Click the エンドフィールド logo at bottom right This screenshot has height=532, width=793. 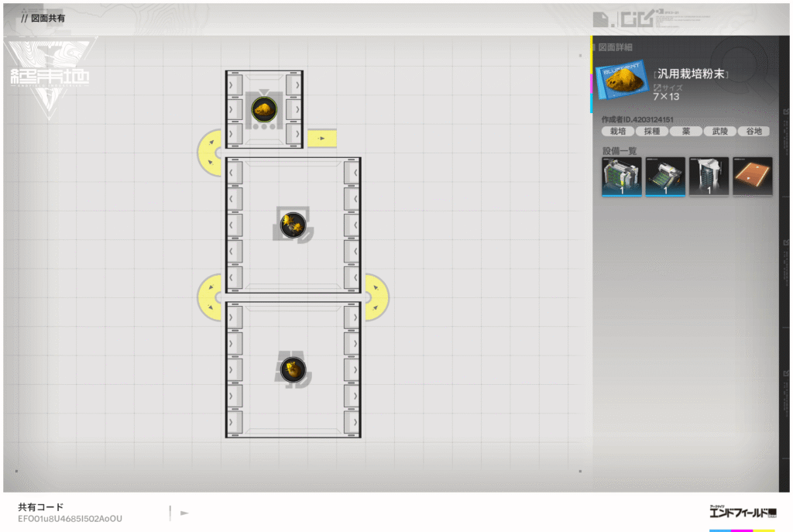(742, 513)
